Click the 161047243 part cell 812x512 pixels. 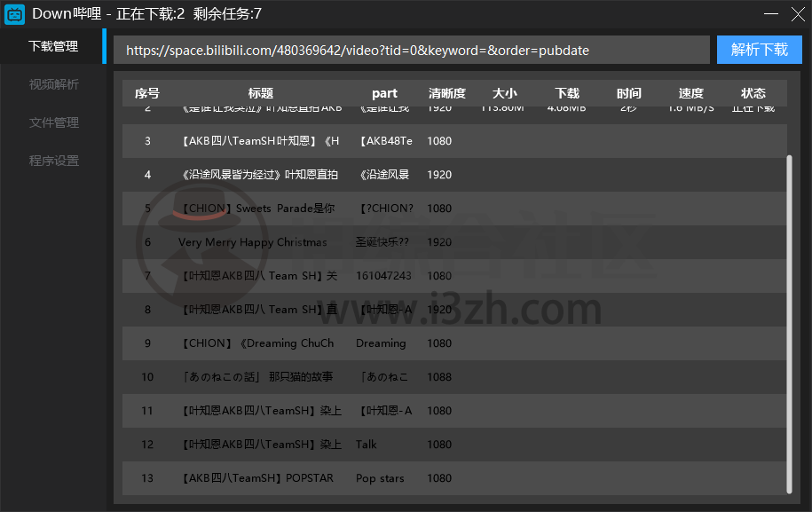tap(383, 276)
